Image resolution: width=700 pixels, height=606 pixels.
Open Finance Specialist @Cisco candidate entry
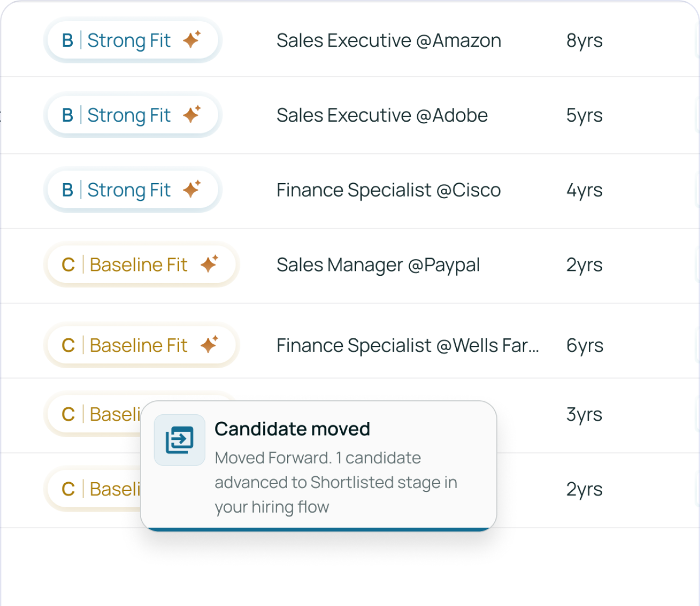389,191
